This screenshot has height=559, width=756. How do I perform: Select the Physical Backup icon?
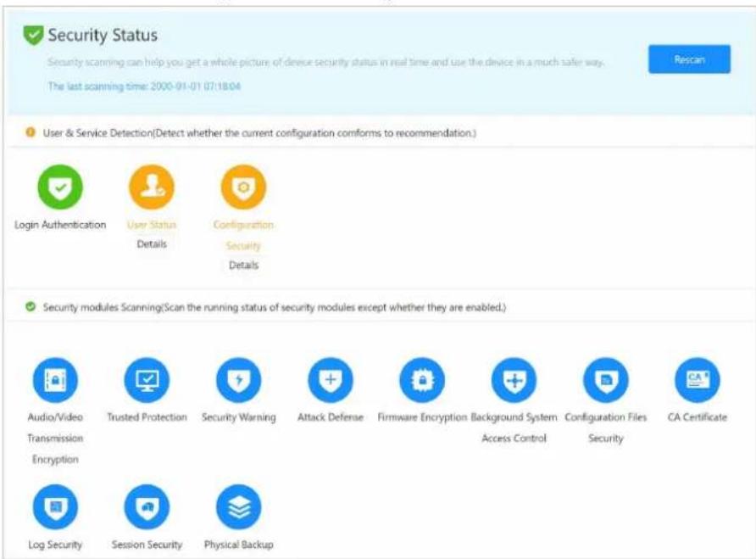click(x=239, y=507)
